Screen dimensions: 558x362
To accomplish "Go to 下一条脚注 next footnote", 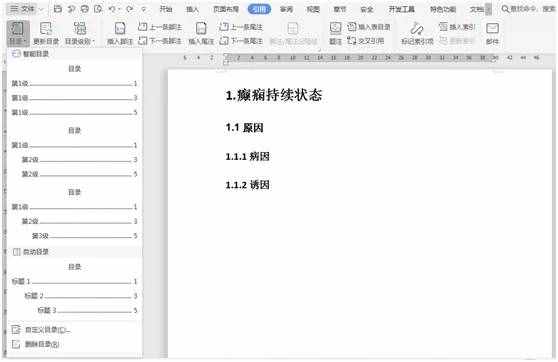I will [160, 41].
